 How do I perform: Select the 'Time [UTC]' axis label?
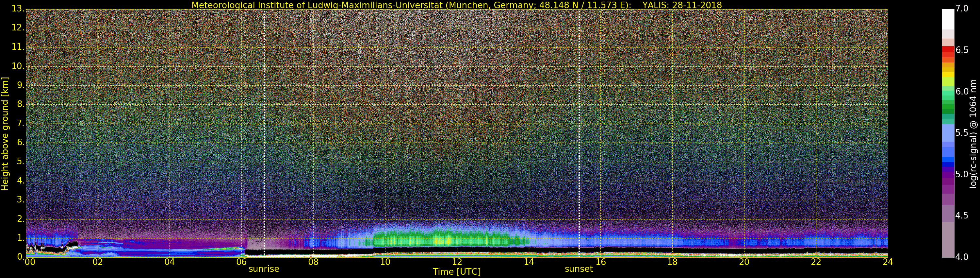coord(457,272)
